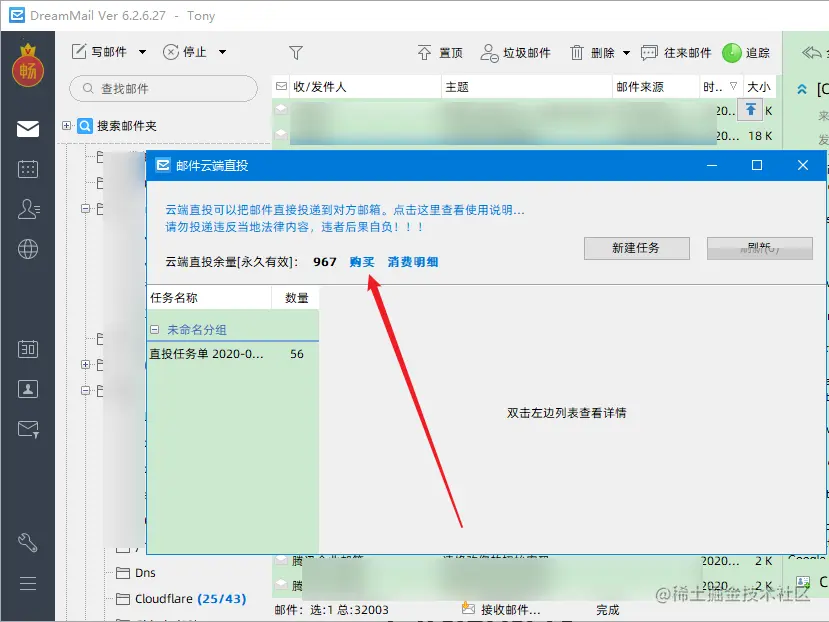Click the 删除 delete button
The image size is (829, 622).
click(593, 52)
